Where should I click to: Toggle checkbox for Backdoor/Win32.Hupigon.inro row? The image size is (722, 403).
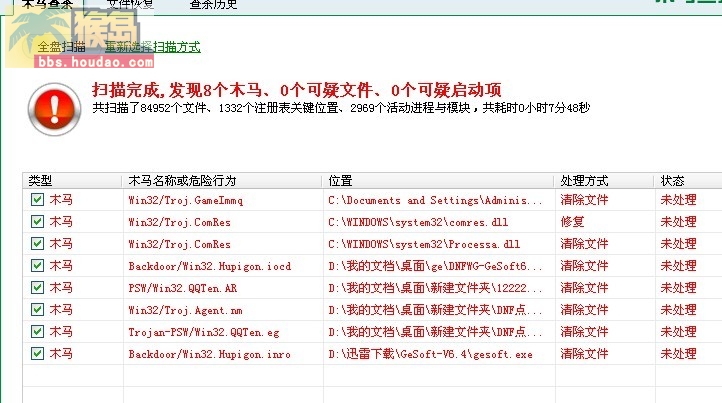(37, 354)
